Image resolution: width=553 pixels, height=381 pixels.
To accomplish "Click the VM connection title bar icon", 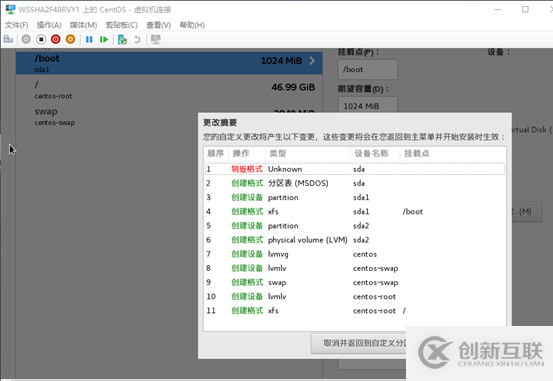I will coord(10,10).
